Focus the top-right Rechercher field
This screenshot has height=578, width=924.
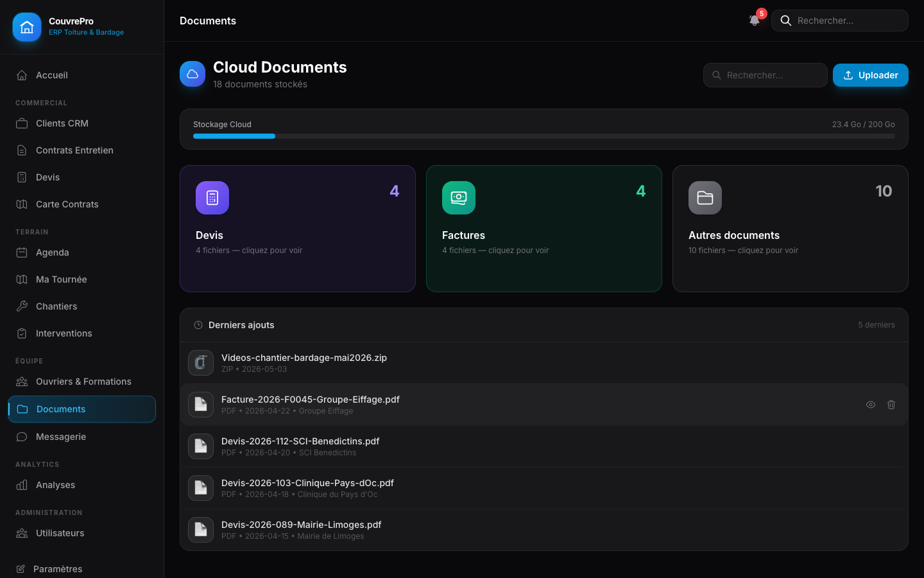[840, 21]
